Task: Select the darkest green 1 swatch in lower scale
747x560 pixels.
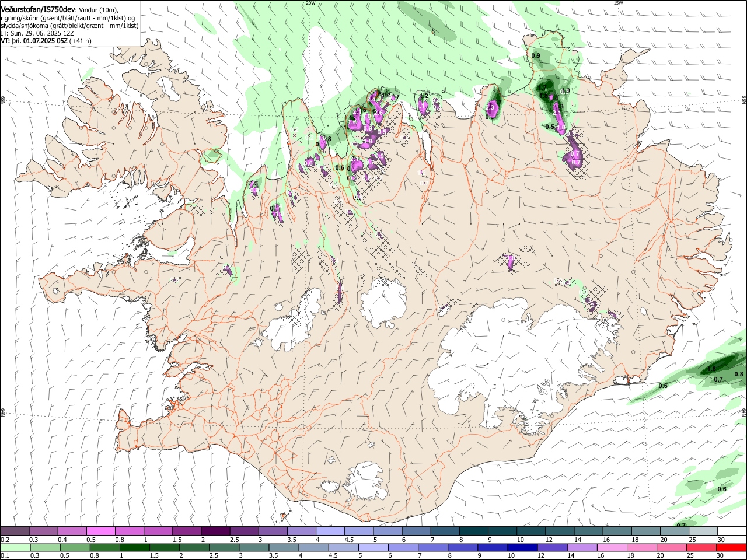Action: (135, 547)
